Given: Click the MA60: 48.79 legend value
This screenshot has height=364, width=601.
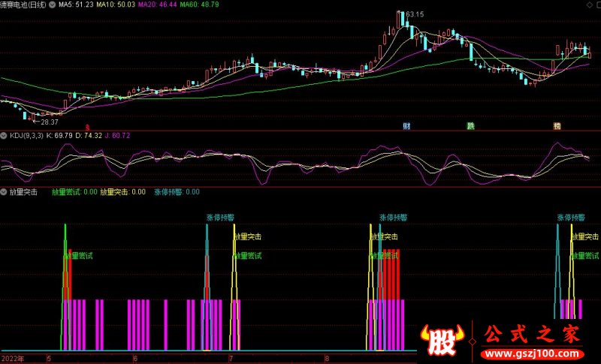Looking at the screenshot, I should [199, 5].
